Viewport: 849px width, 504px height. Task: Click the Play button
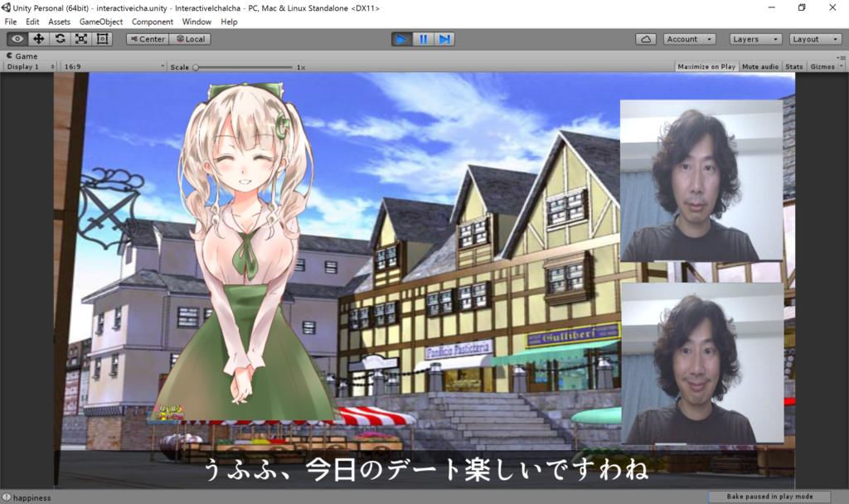coord(402,39)
